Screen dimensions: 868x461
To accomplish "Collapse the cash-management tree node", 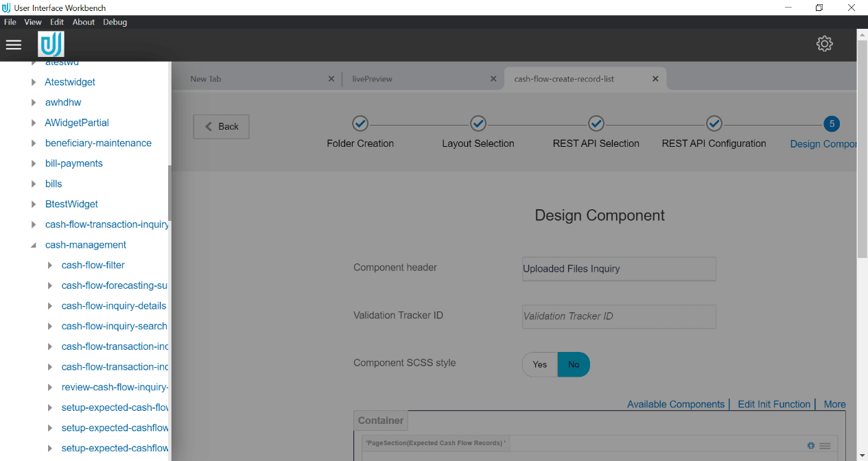I will (x=33, y=244).
